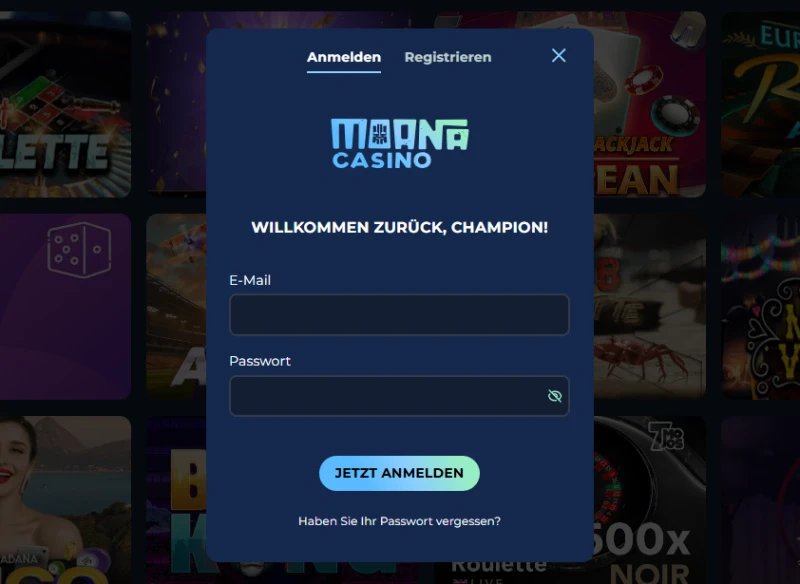Toggle password visibility eye icon

click(555, 396)
